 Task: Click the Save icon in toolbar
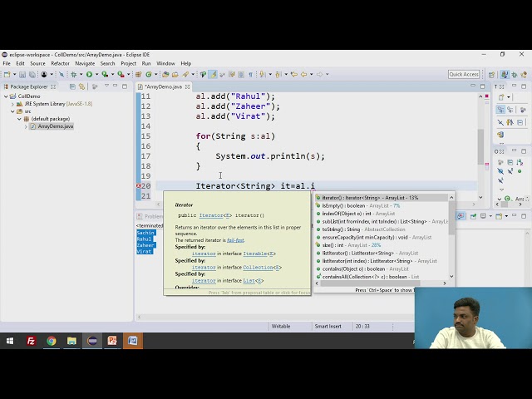(x=22, y=74)
